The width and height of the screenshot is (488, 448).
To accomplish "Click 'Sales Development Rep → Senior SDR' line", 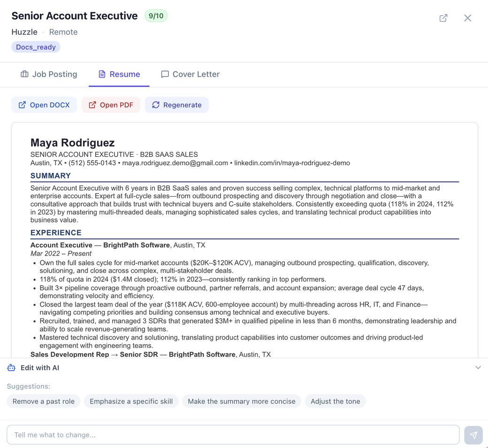I will [x=151, y=355].
